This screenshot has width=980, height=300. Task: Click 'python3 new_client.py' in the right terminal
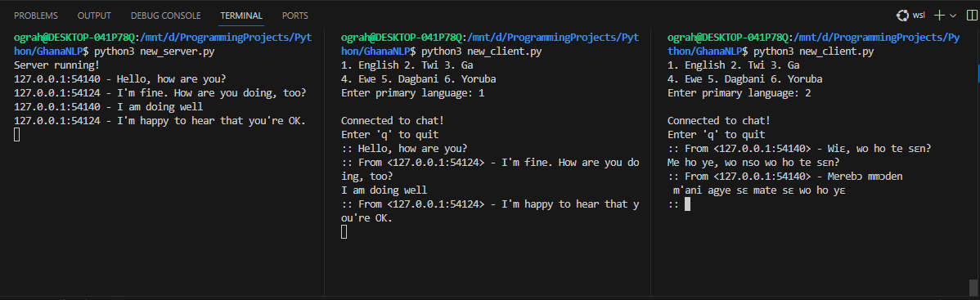click(x=814, y=51)
